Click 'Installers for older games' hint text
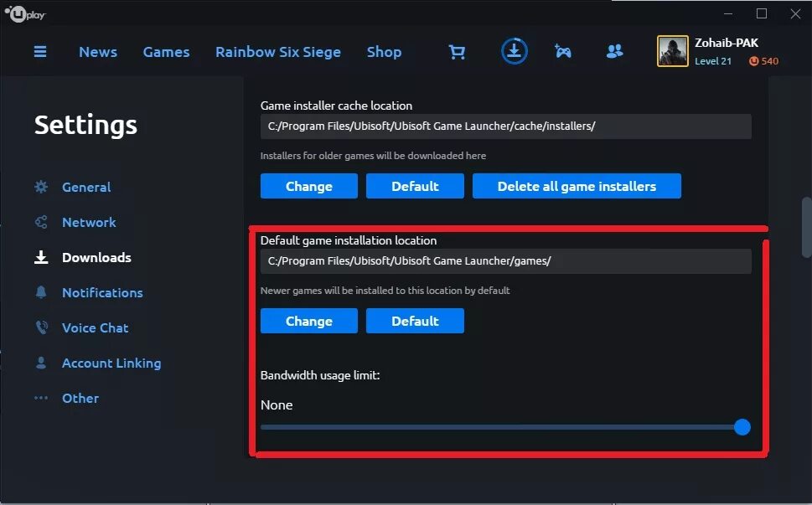Screen dimensions: 812x505 pyautogui.click(x=373, y=156)
